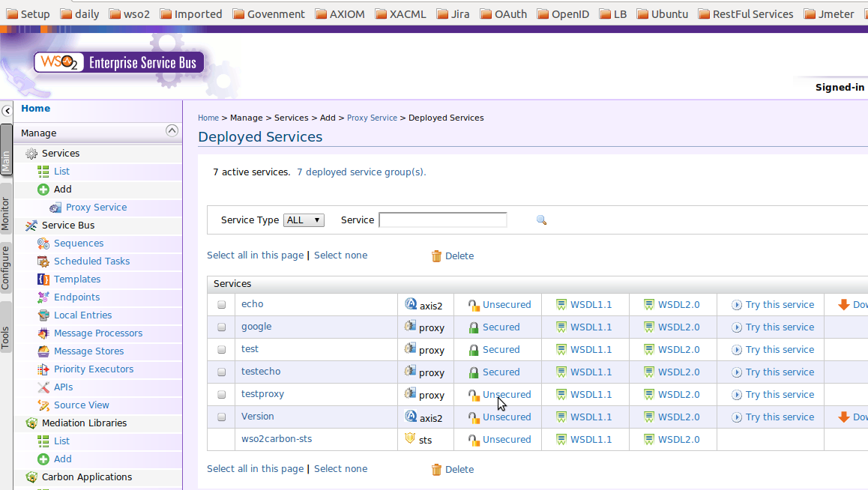Open the testproxy service link
Viewport: 868px width, 490px height.
262,394
